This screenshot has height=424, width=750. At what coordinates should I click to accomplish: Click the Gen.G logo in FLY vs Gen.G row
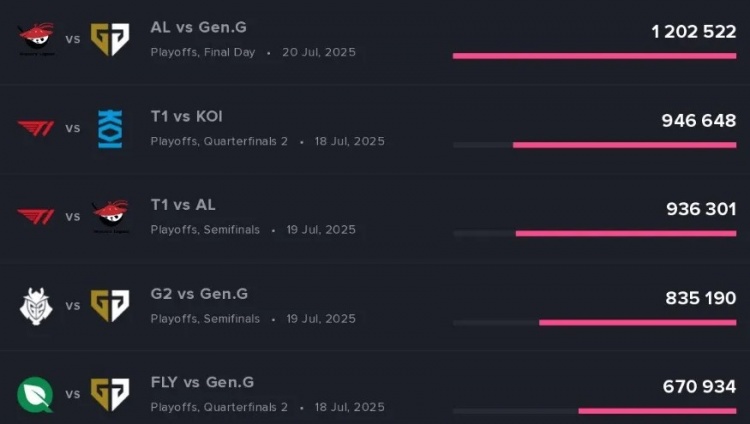pyautogui.click(x=110, y=394)
